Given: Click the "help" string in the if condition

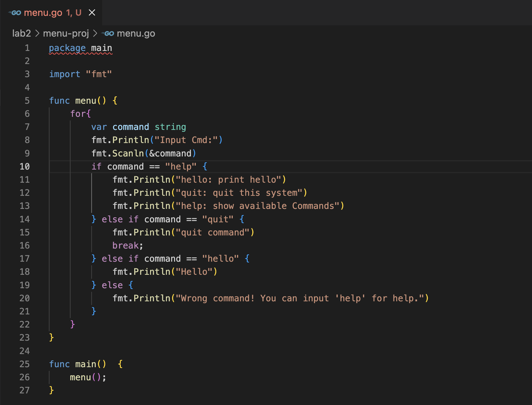Looking at the screenshot, I should (x=181, y=167).
